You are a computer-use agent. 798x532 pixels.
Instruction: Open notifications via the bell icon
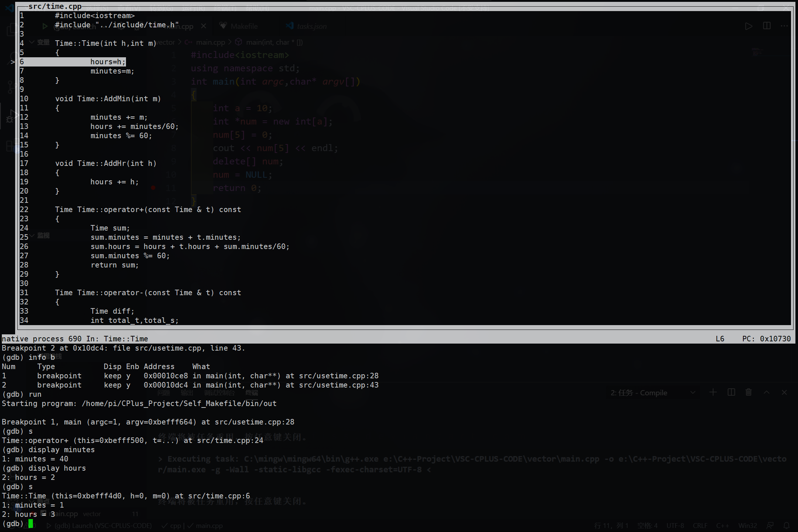[x=786, y=525]
